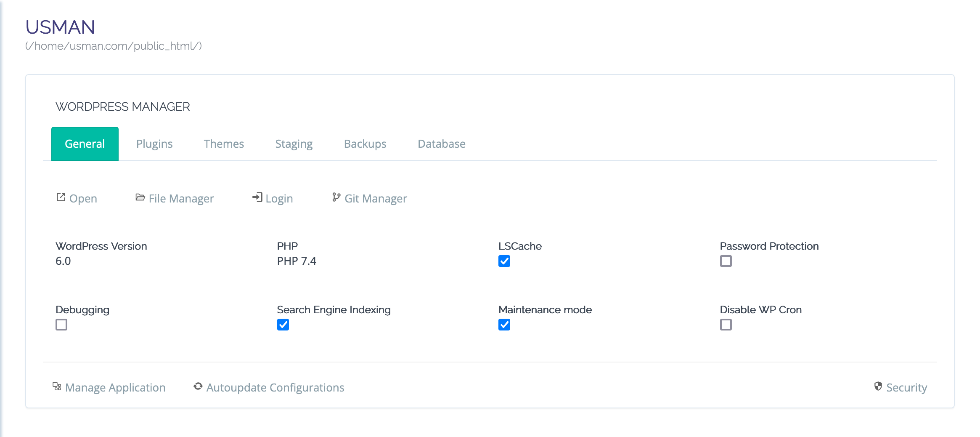Switch to the Plugins tab

click(154, 144)
